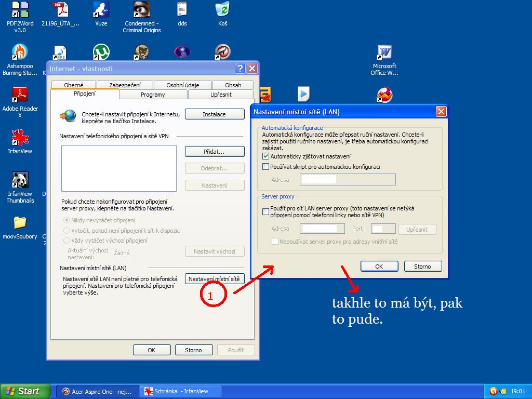Check Použít pro síť LAN server proxy
The height and width of the screenshot is (399, 532).
(x=265, y=212)
